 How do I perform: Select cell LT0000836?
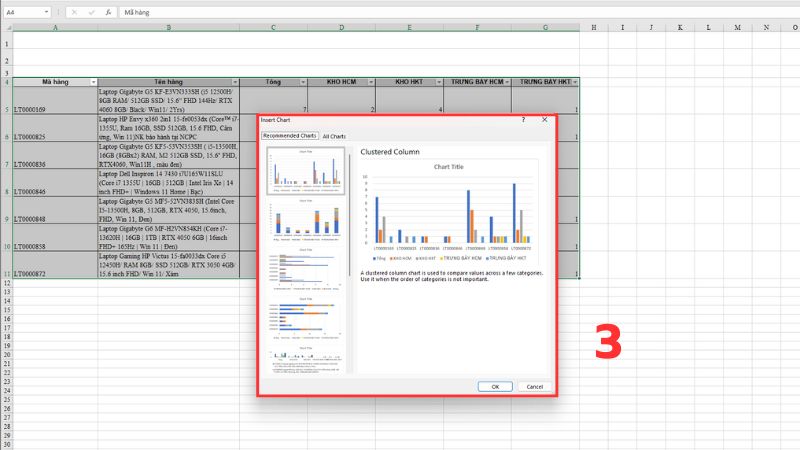[55, 156]
